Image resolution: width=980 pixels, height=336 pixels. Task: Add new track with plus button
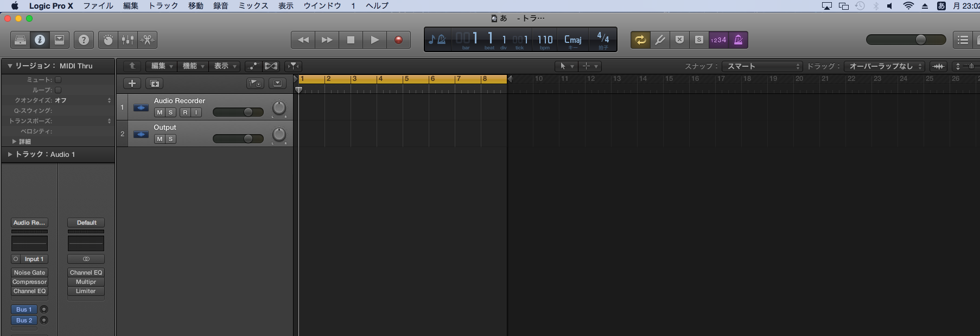point(132,84)
